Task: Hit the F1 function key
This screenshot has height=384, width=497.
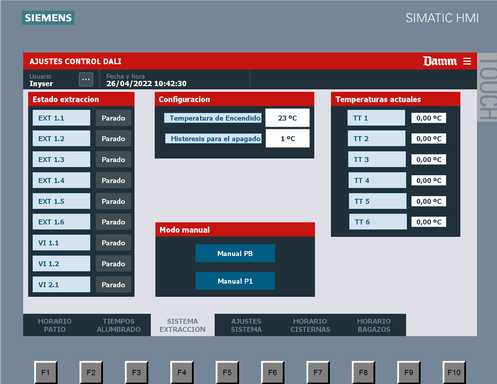Action: point(46,372)
